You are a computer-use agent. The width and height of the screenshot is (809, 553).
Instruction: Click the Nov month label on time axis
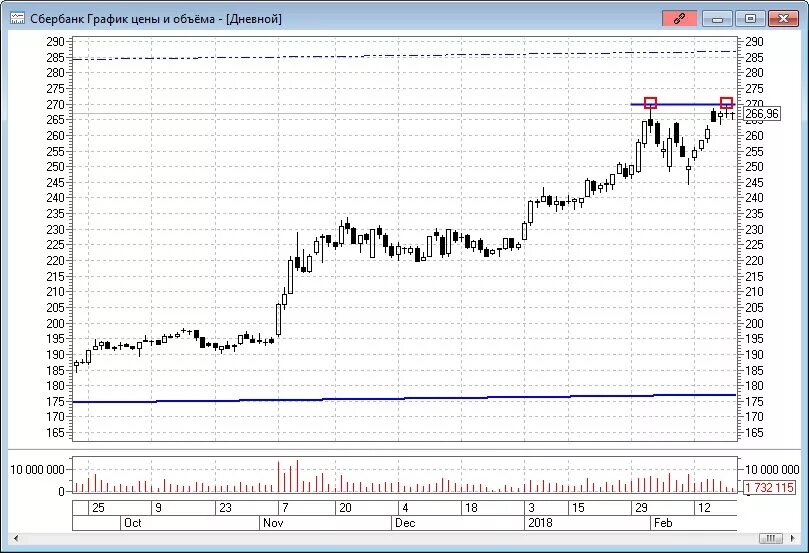(273, 523)
